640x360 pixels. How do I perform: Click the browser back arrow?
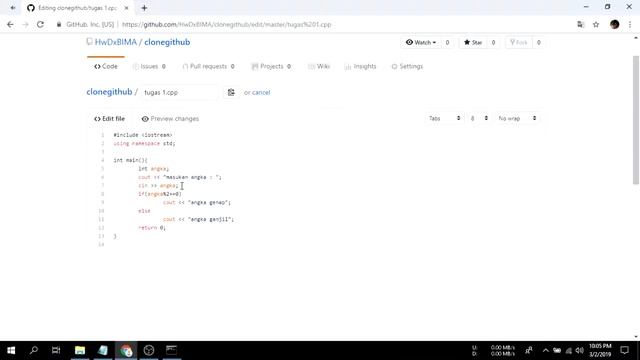[x=10, y=24]
